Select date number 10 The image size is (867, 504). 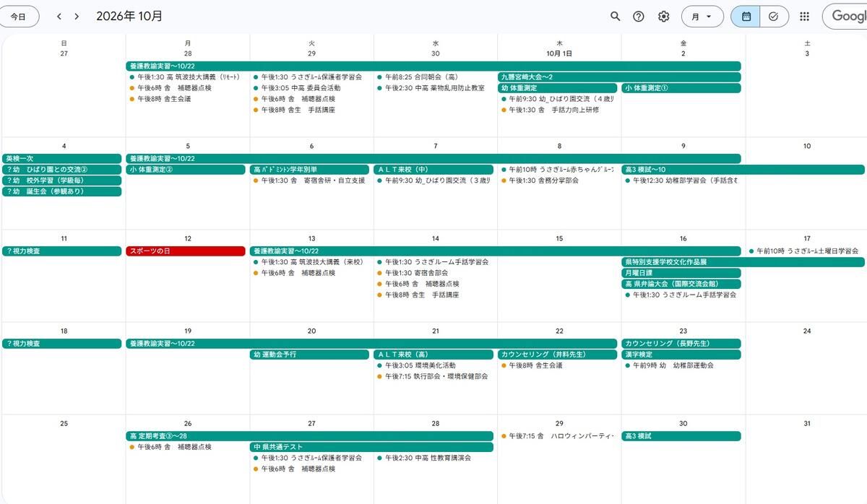pyautogui.click(x=807, y=146)
